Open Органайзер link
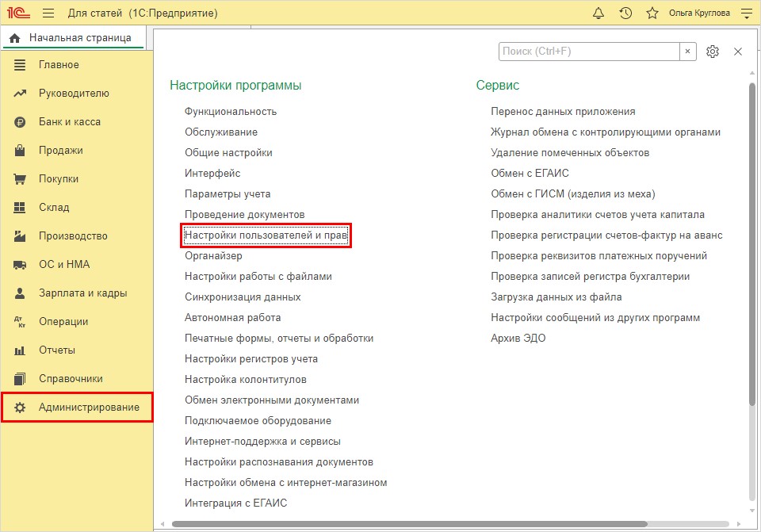The height and width of the screenshot is (532, 761). point(213,256)
